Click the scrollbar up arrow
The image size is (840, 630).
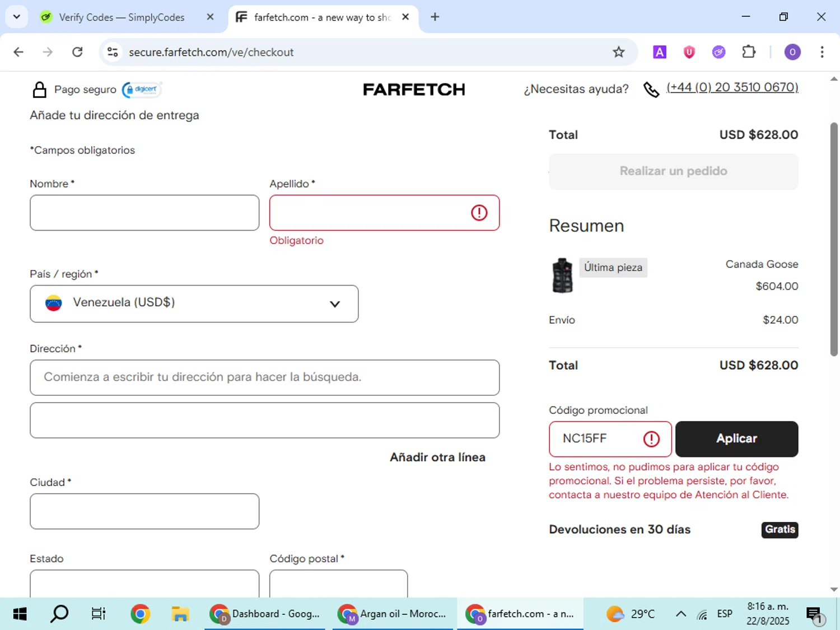834,79
